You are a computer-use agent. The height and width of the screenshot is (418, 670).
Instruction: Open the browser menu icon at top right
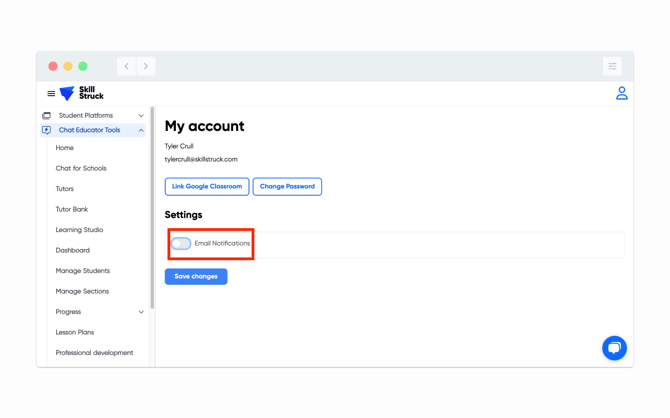(x=612, y=67)
